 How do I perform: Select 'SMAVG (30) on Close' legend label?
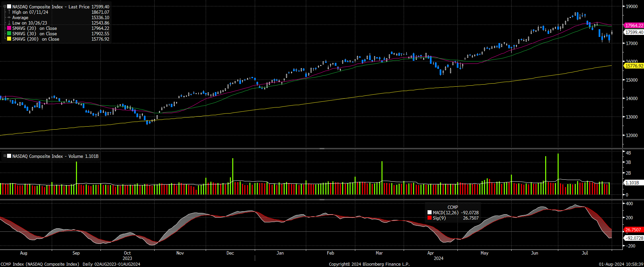tap(35, 34)
